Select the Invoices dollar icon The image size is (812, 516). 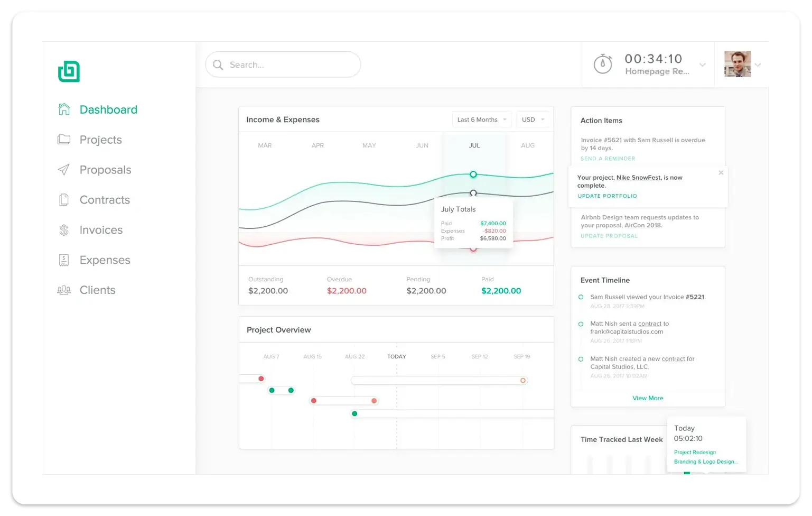click(x=64, y=229)
